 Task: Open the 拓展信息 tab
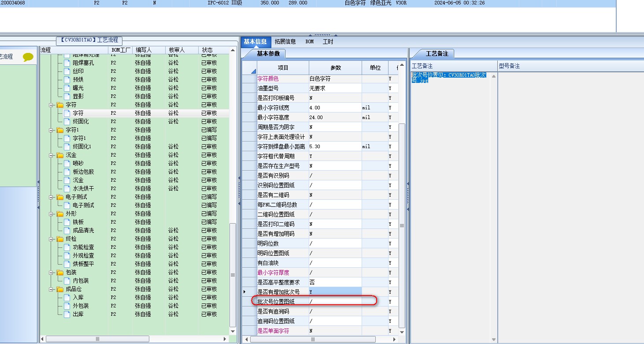point(285,42)
